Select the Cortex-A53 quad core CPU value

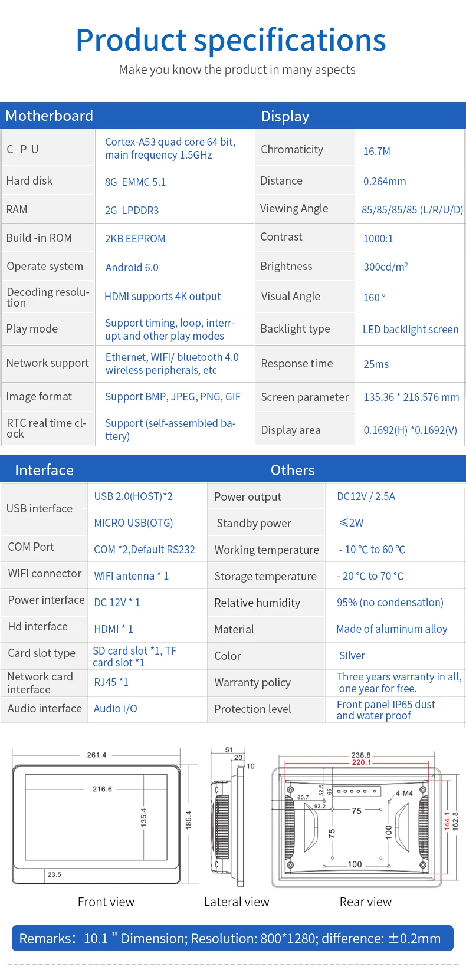pos(170,148)
